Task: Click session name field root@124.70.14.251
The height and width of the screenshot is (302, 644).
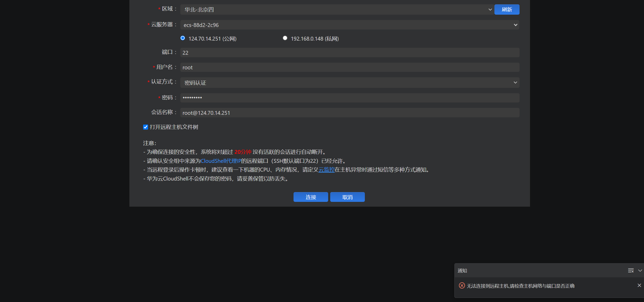Action: click(349, 113)
